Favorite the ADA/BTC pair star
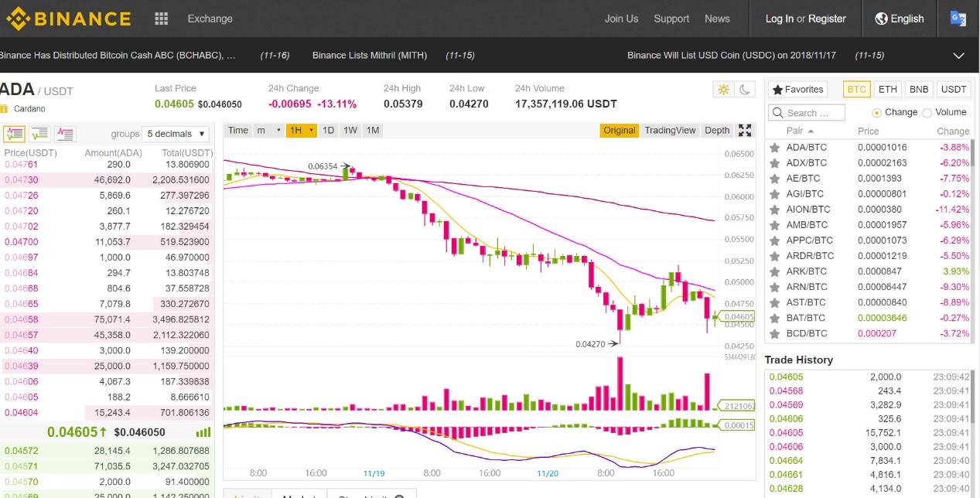Screen dimensions: 980x498 [774, 148]
